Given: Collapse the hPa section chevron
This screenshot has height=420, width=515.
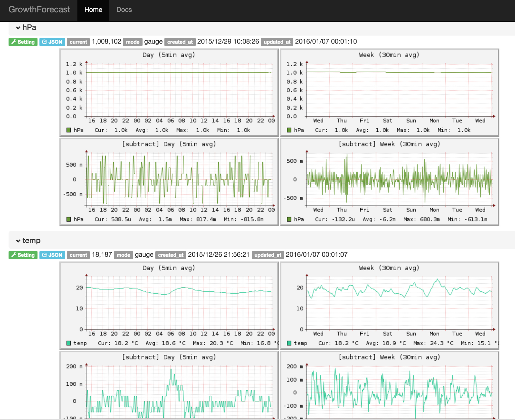Looking at the screenshot, I should point(18,28).
